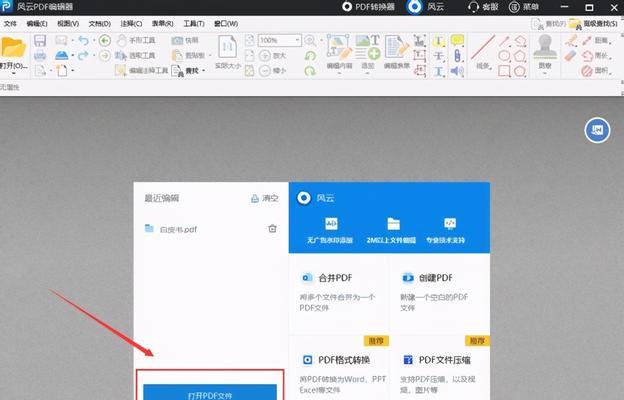Expand the 图章 stamp dropdown arrow
Screen dimensions: 624x400
pyautogui.click(x=545, y=73)
